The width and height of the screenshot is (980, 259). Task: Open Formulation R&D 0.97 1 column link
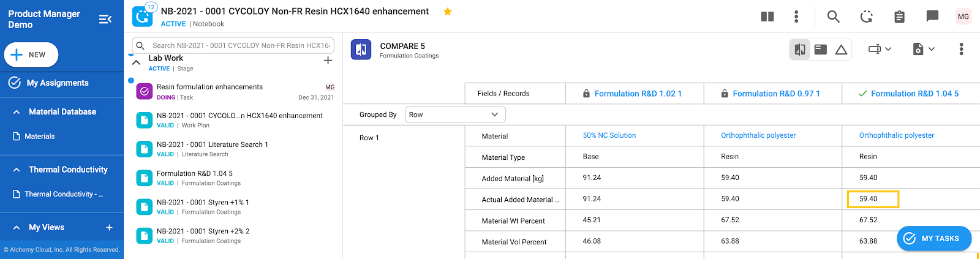776,94
